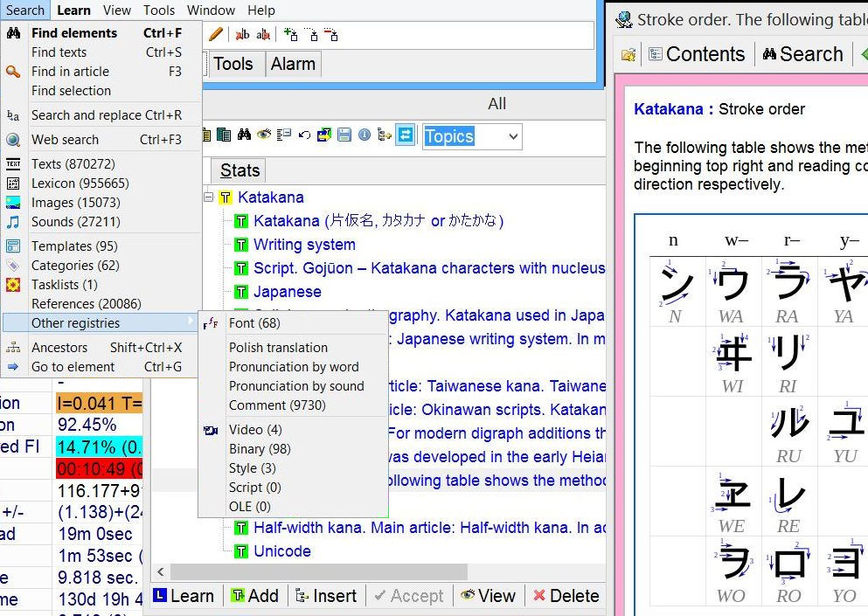
Task: Click Contents button in Stroke order window
Action: [697, 53]
